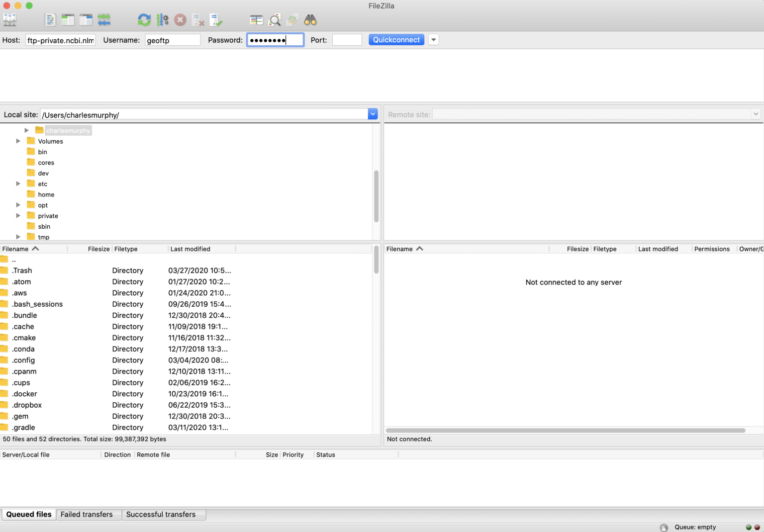Screen dimensions: 764x532
Task: Click the Port input field
Action: tap(347, 40)
